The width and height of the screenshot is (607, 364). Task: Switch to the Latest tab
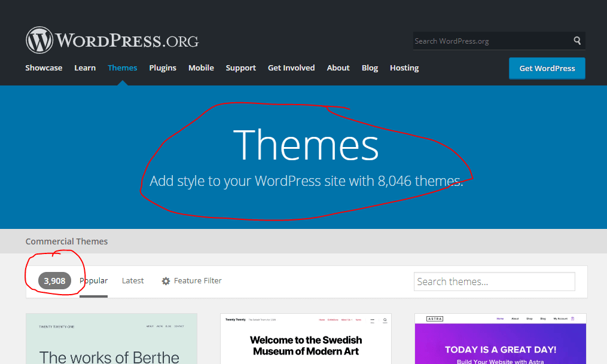tap(132, 280)
